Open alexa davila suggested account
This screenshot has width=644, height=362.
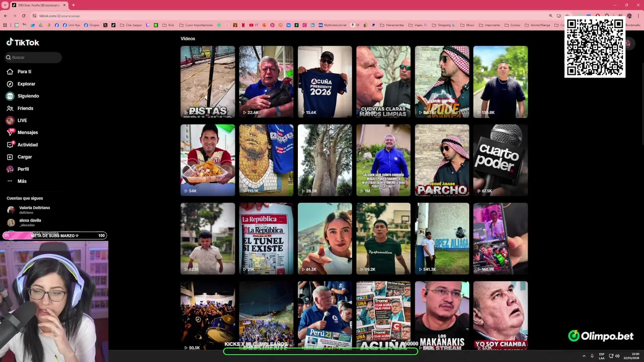[x=25, y=222]
